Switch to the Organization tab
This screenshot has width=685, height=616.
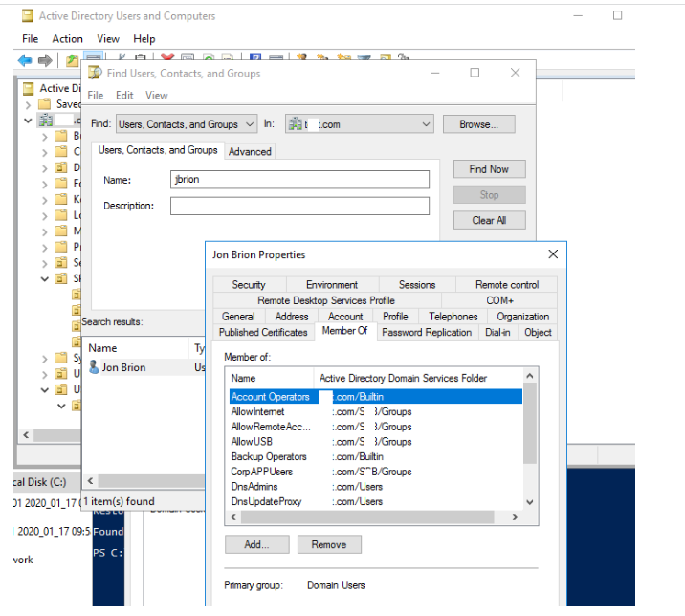click(523, 317)
